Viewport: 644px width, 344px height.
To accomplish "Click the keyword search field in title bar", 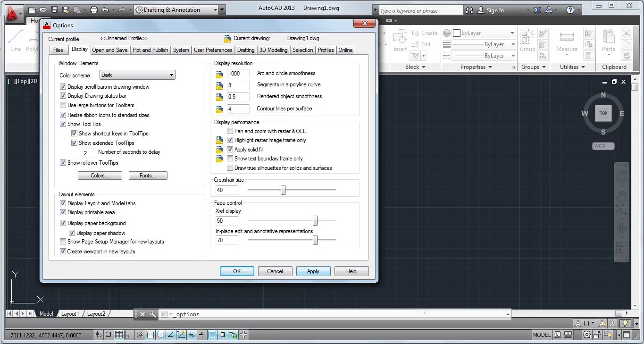I will (421, 10).
